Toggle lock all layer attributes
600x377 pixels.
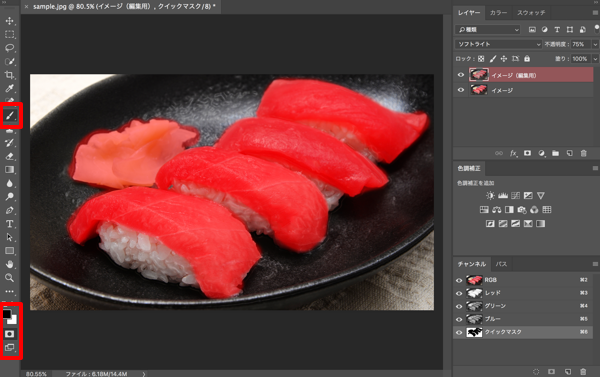pyautogui.click(x=527, y=59)
